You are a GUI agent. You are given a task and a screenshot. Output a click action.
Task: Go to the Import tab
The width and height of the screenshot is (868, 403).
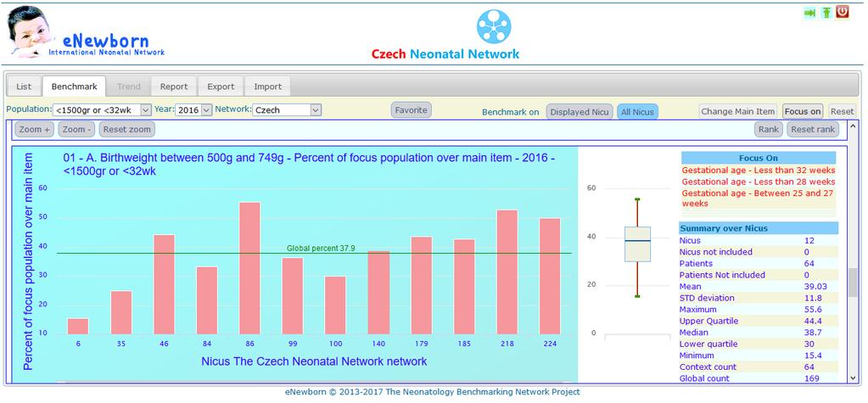click(268, 87)
